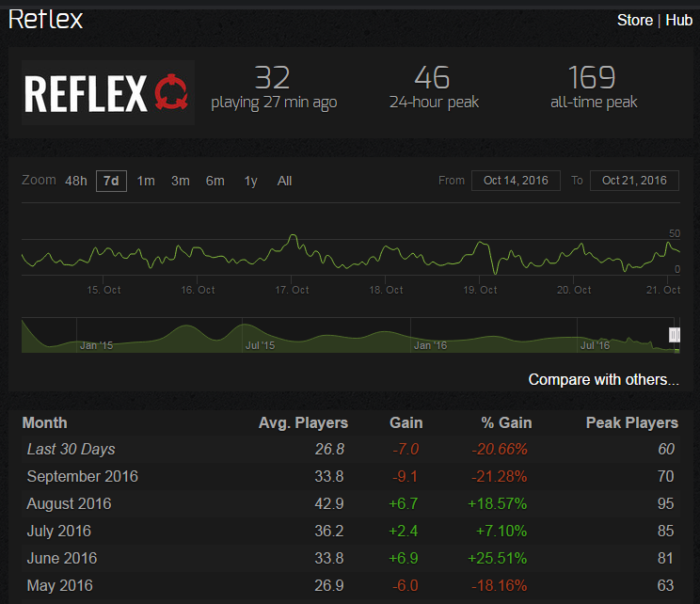Click the To date field
This screenshot has height=604, width=700.
click(x=634, y=181)
